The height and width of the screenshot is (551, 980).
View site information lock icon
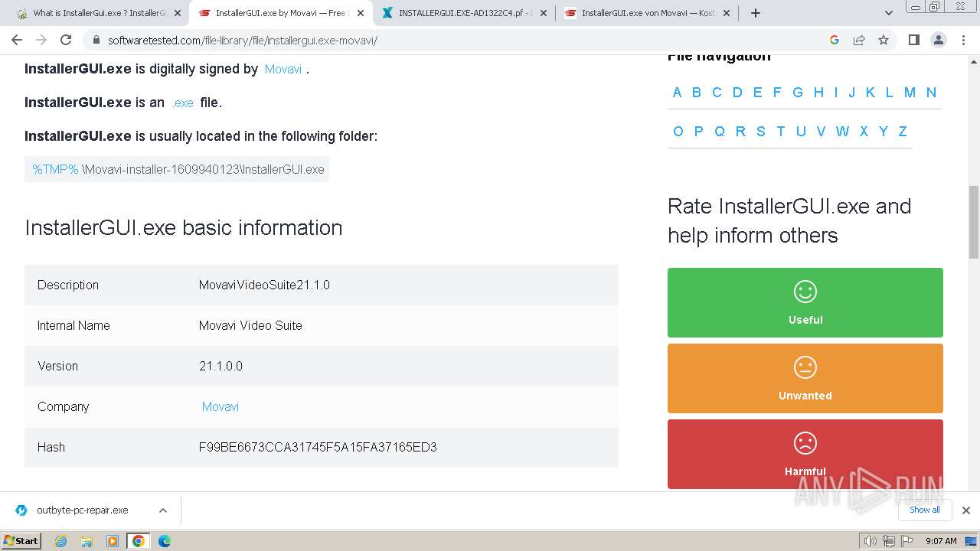pyautogui.click(x=96, y=40)
